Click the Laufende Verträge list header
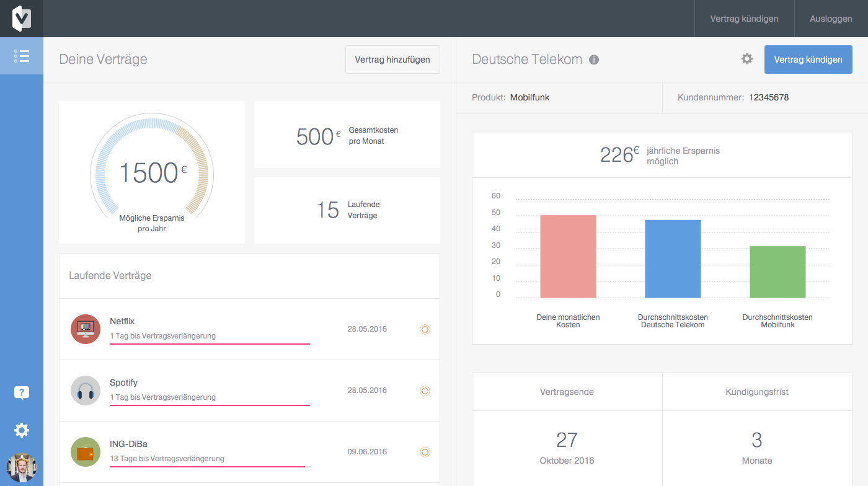Image resolution: width=868 pixels, height=486 pixels. [x=110, y=275]
